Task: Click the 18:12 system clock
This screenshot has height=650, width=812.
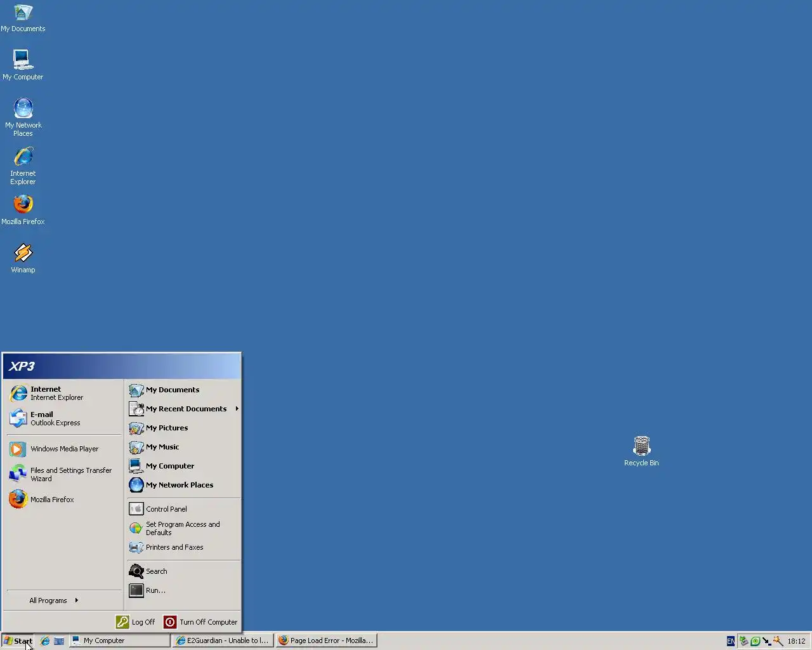Action: [796, 641]
